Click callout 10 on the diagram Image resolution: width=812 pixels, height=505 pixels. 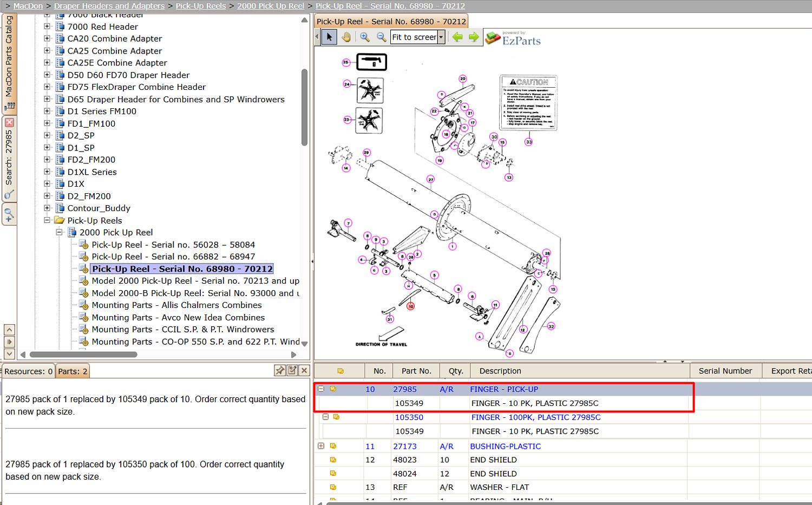[411, 306]
